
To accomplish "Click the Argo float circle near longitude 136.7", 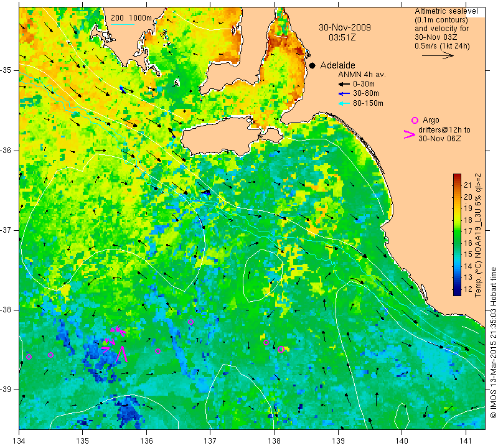I will pyautogui.click(x=190, y=322).
